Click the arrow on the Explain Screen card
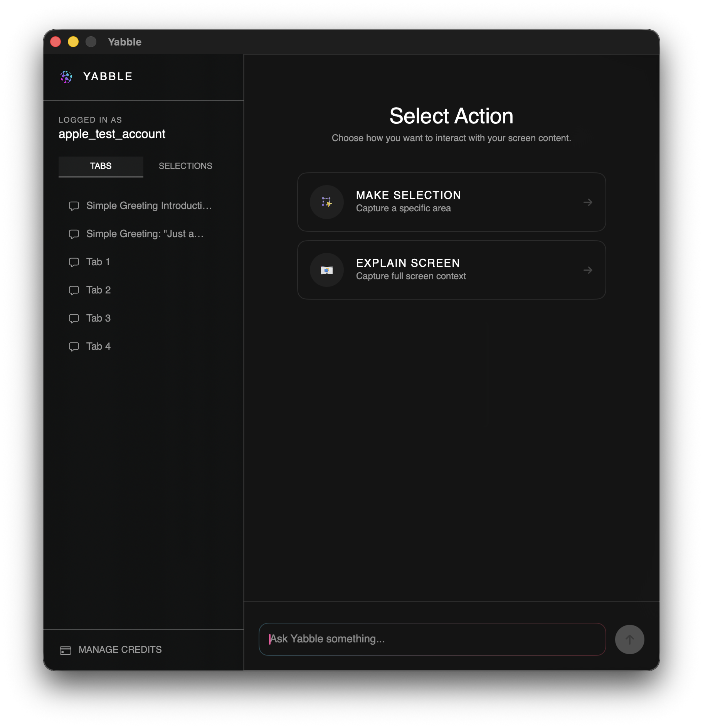The height and width of the screenshot is (728, 703). click(588, 270)
